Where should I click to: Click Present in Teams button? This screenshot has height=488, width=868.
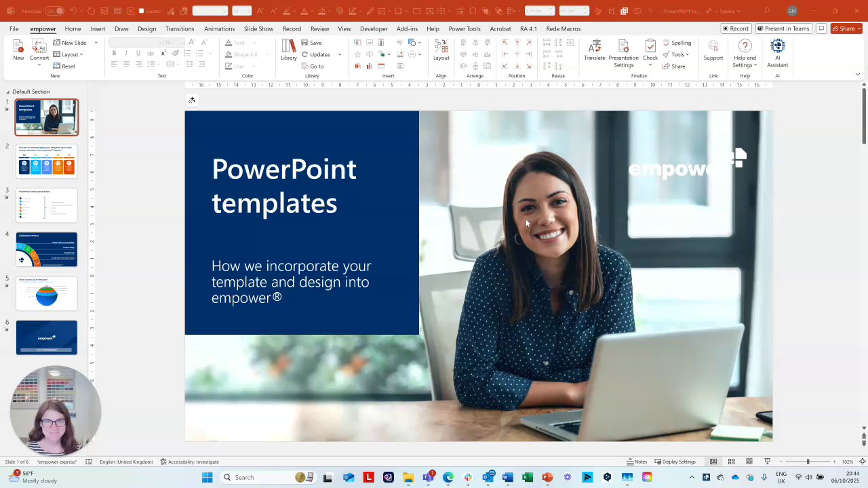tap(783, 28)
